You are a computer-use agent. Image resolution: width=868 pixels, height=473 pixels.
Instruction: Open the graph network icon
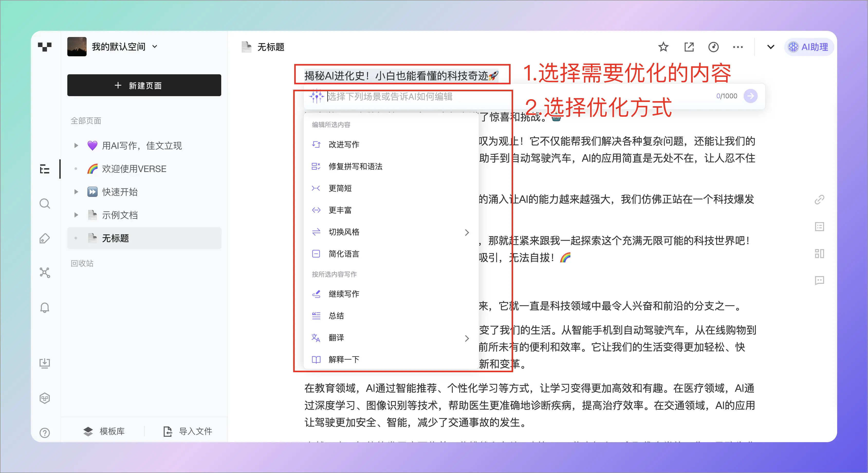tap(44, 273)
